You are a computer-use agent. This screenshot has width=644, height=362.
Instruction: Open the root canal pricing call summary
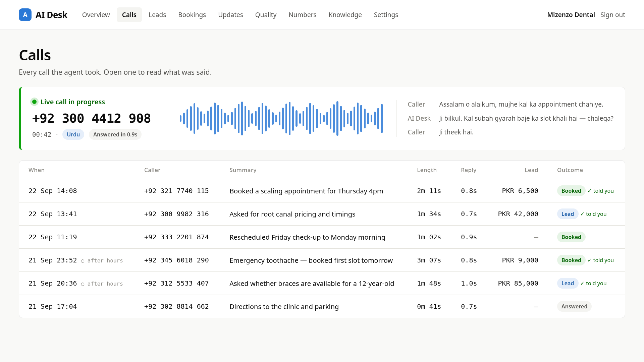(292, 214)
